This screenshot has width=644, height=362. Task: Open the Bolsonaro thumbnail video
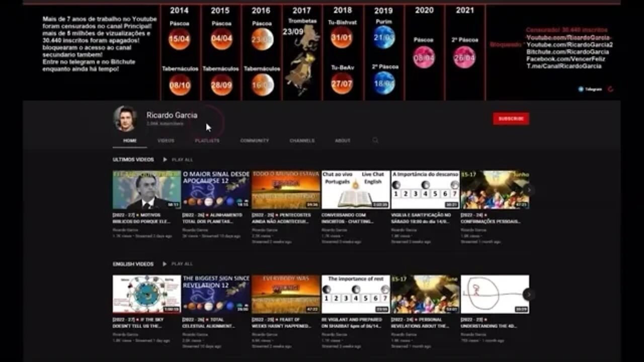[x=146, y=190]
